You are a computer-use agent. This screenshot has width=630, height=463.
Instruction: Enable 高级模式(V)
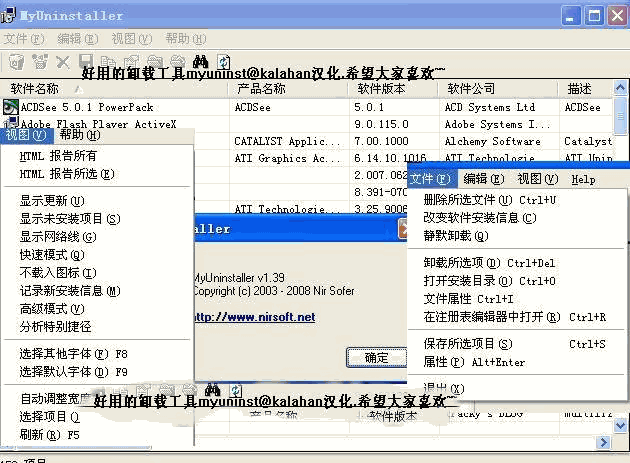point(52,309)
